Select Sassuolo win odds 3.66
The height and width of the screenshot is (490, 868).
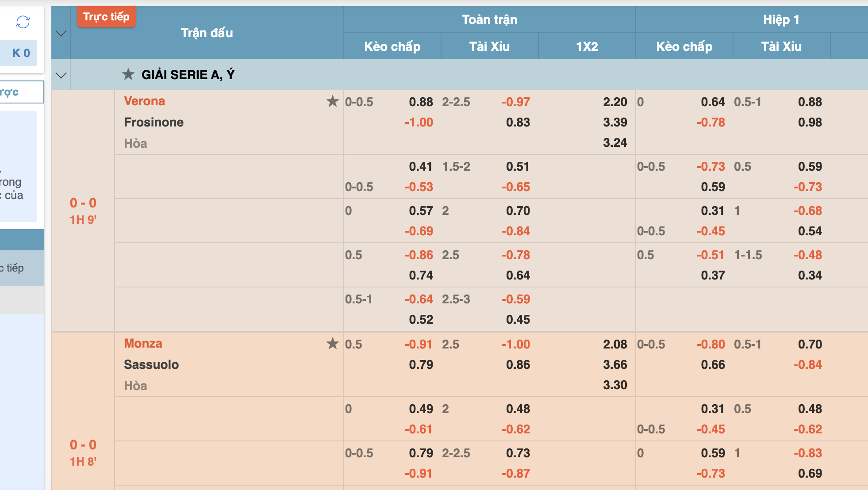point(615,365)
